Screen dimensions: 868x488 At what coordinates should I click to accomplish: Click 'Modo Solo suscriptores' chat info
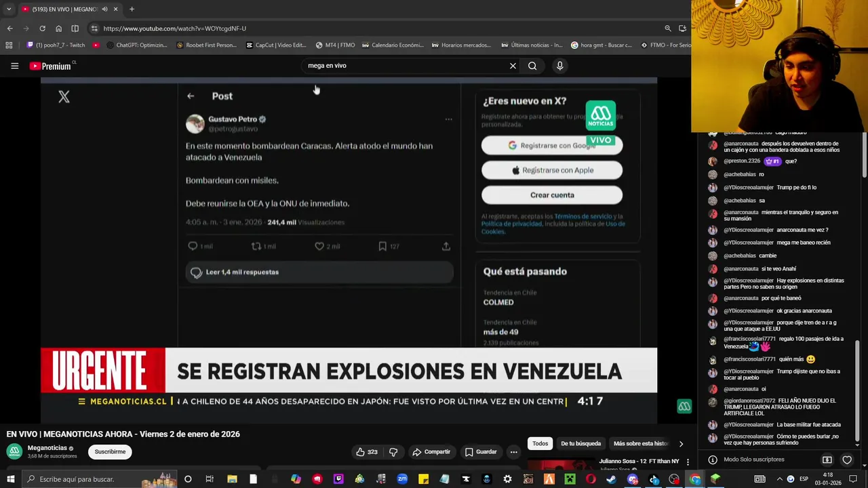(753, 460)
